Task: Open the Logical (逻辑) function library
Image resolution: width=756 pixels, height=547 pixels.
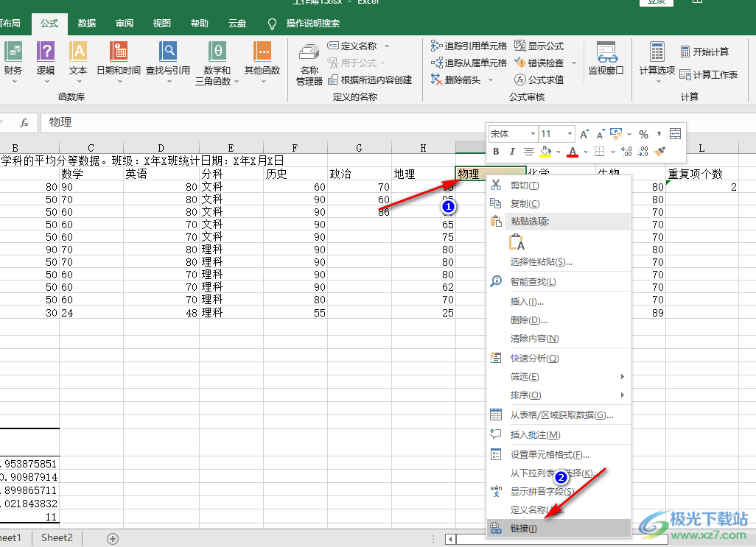Action: (46, 62)
